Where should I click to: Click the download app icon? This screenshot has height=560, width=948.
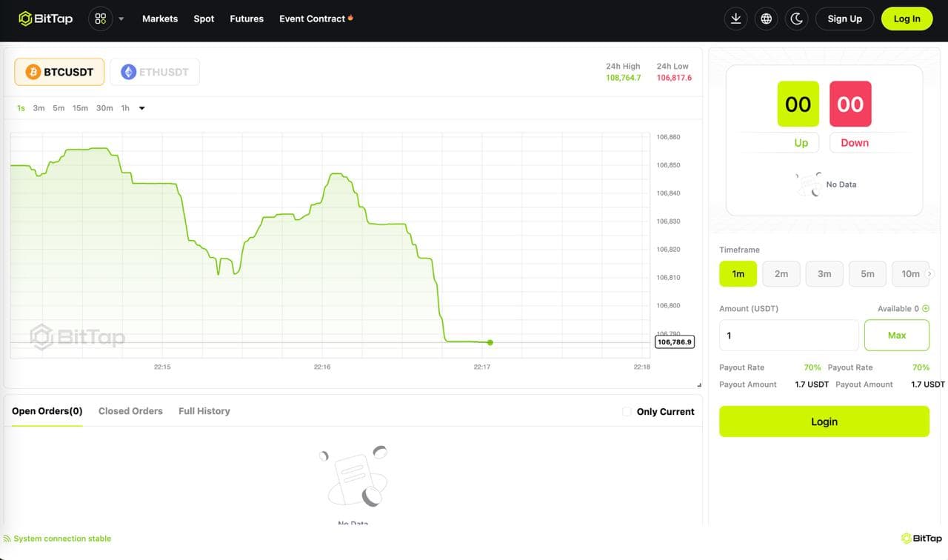[x=735, y=19]
